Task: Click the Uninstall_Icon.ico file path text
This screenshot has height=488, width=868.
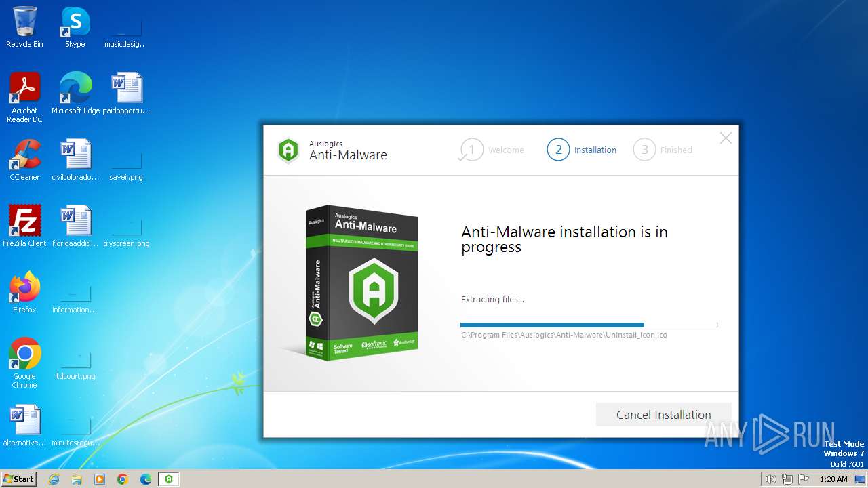Action: (x=564, y=335)
